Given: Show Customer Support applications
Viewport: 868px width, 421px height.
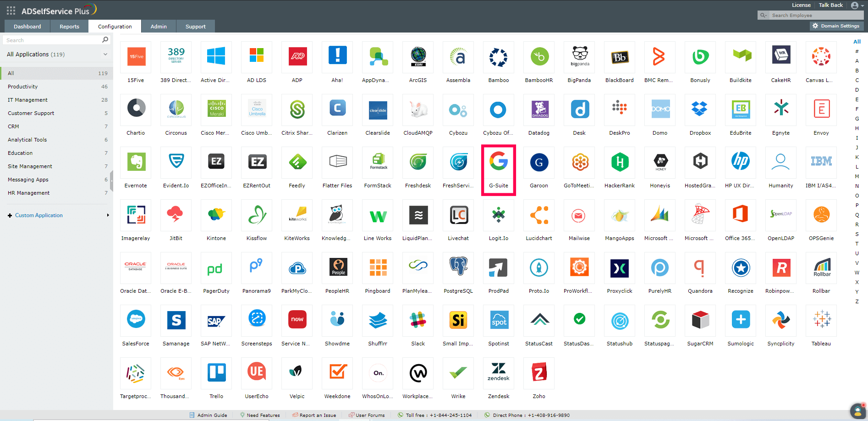Looking at the screenshot, I should (x=57, y=113).
